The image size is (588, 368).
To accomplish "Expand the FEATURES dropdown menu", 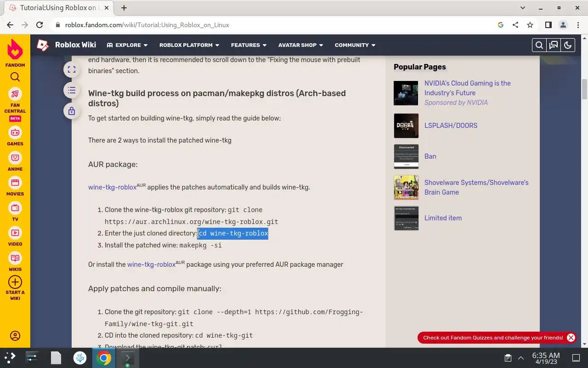I will click(249, 45).
